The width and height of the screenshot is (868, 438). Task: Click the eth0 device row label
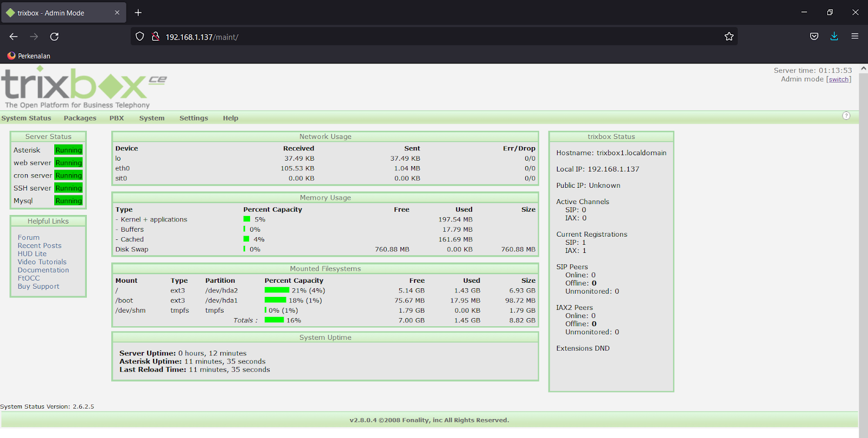122,168
